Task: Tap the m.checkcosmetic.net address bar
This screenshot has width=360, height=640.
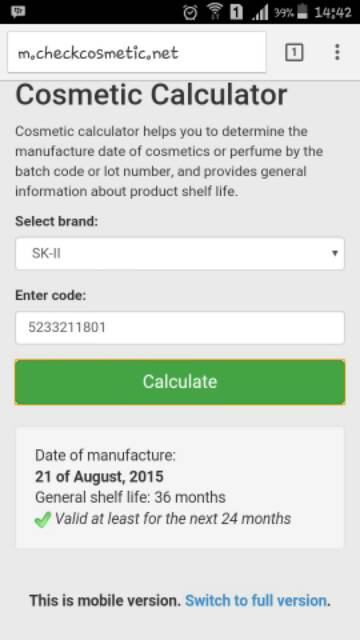Action: tap(137, 52)
